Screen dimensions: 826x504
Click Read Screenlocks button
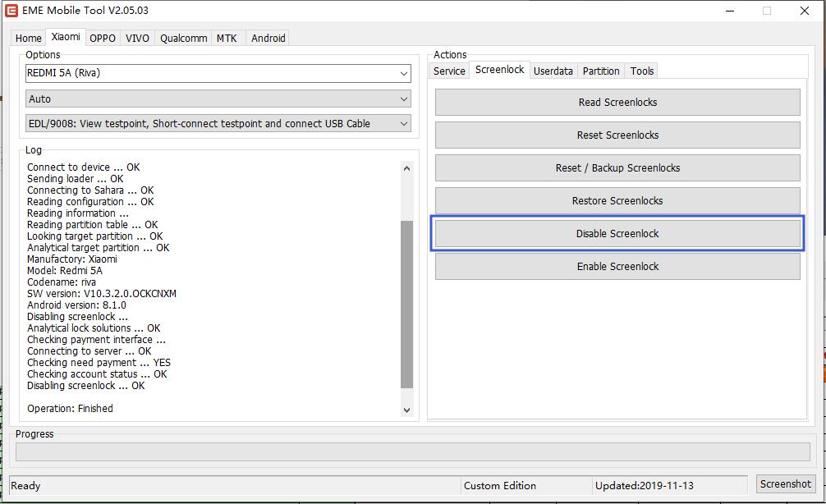617,102
